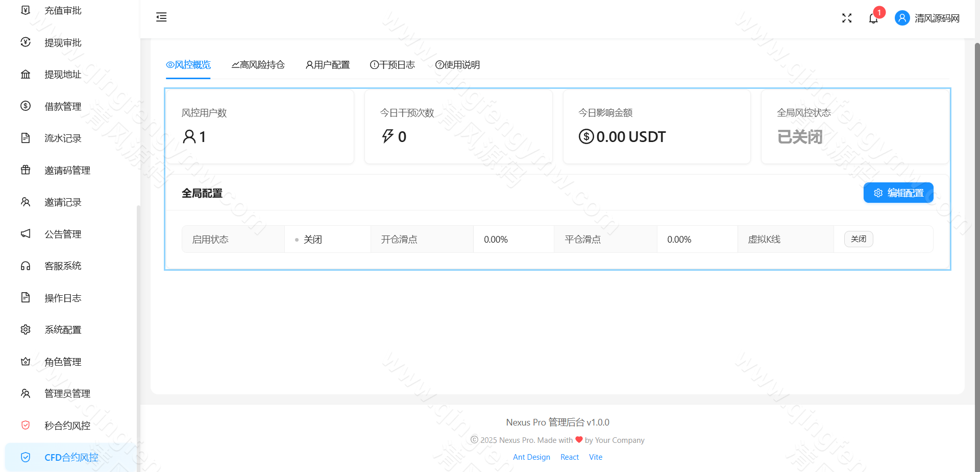This screenshot has width=980, height=472.
Task: Switch to the 高风险持仓 tab
Action: (x=258, y=65)
